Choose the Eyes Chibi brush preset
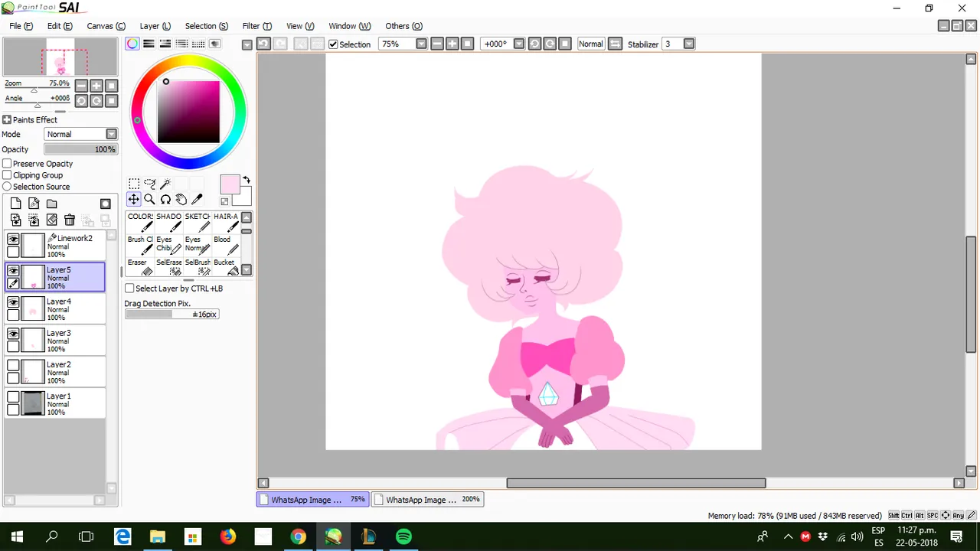Screen dimensions: 980x551 pyautogui.click(x=169, y=245)
